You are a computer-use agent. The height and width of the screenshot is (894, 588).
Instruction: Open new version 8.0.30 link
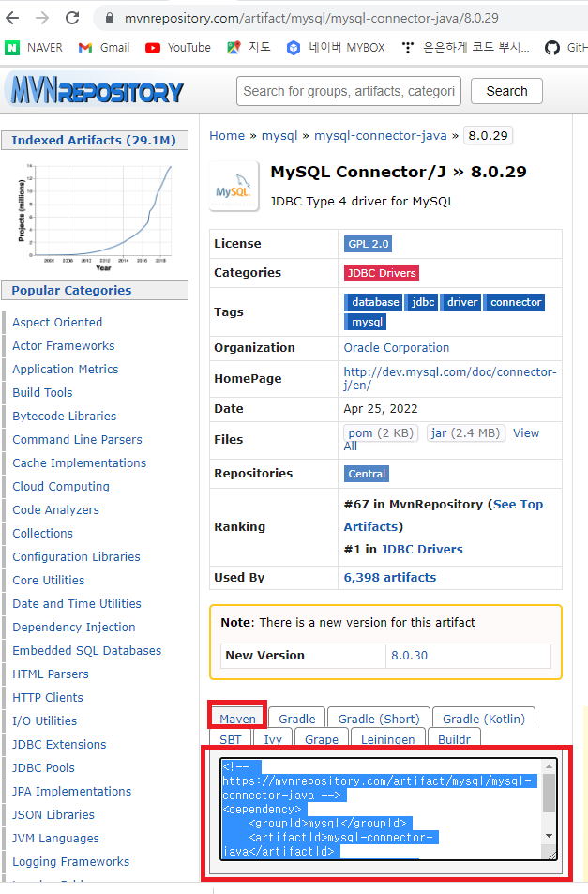(409, 656)
